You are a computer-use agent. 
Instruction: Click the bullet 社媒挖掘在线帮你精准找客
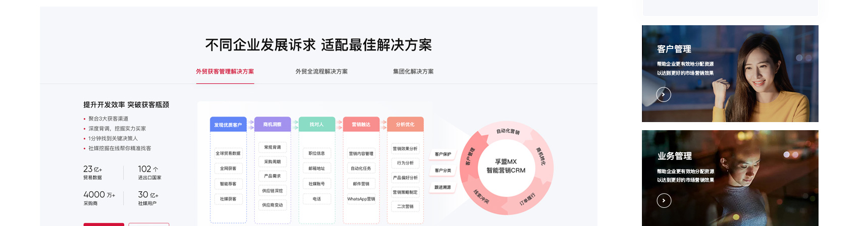click(x=120, y=148)
